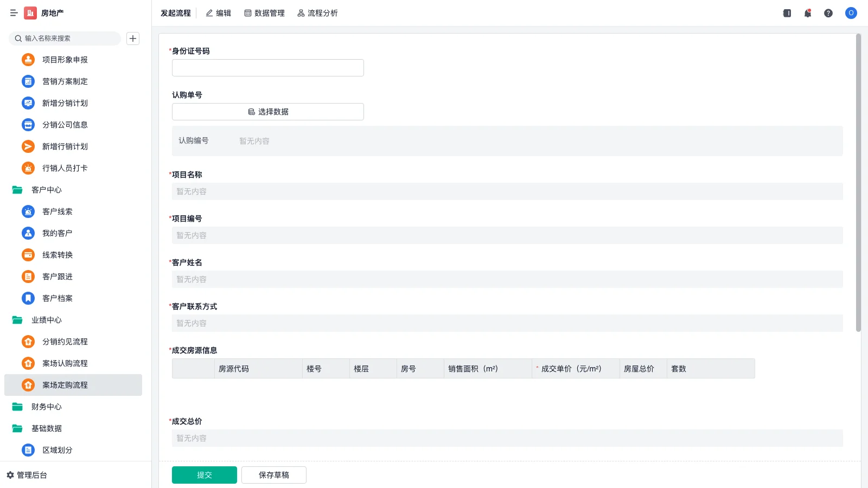Collapse the 基础数据 folder
The width and height of the screenshot is (868, 488).
17,428
